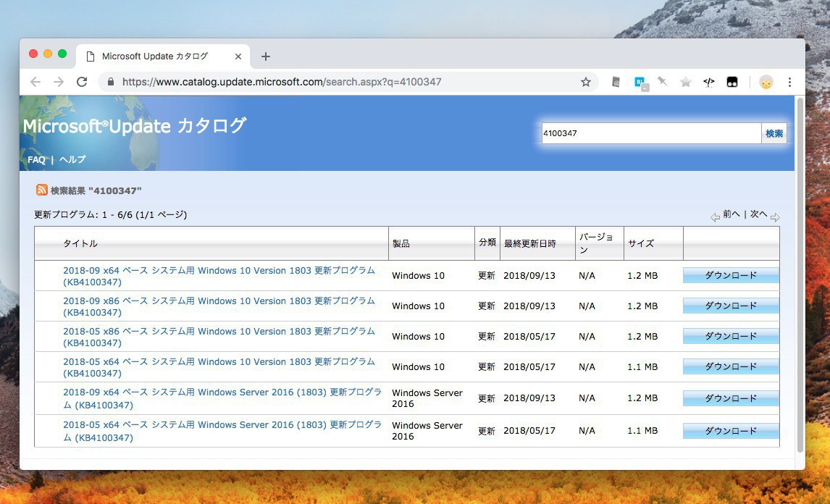Open Chrome's three-dot menu
Image resolution: width=830 pixels, height=504 pixels.
[789, 82]
